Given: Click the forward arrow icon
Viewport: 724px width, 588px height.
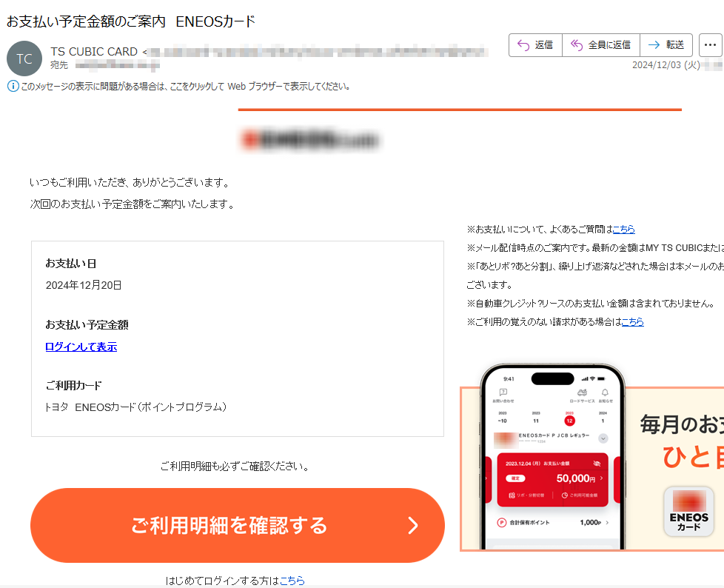Looking at the screenshot, I should [x=654, y=45].
